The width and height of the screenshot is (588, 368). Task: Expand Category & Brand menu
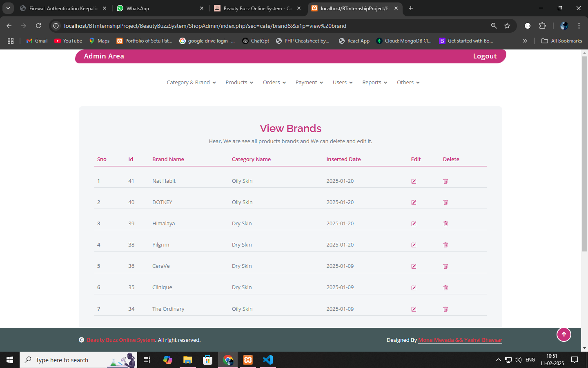coord(191,83)
